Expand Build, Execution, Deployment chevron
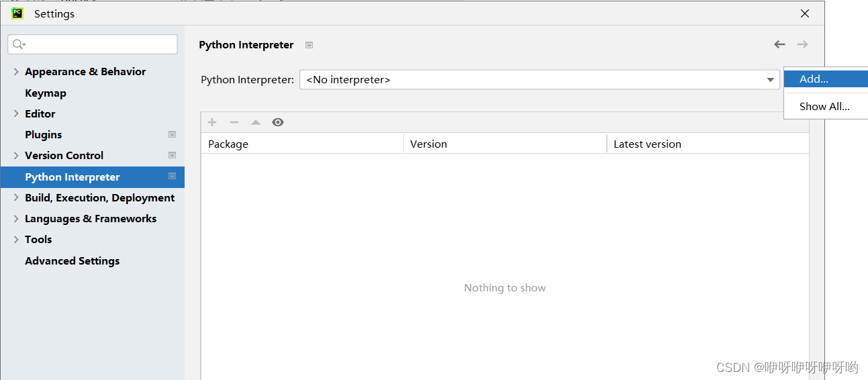 tap(16, 197)
